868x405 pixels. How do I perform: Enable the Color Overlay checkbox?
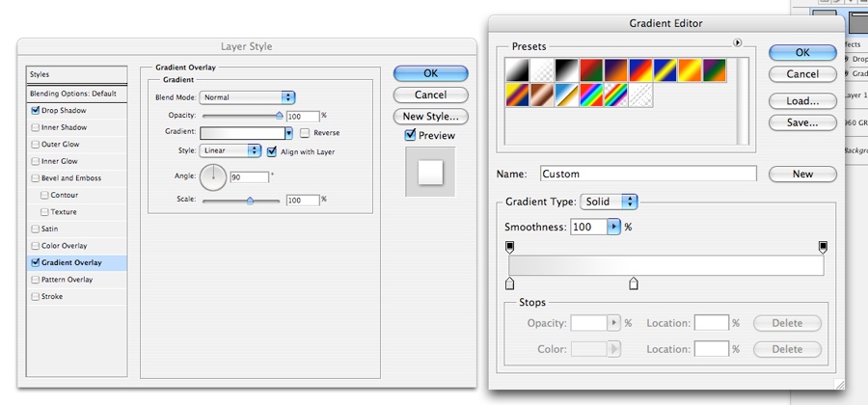click(x=36, y=246)
